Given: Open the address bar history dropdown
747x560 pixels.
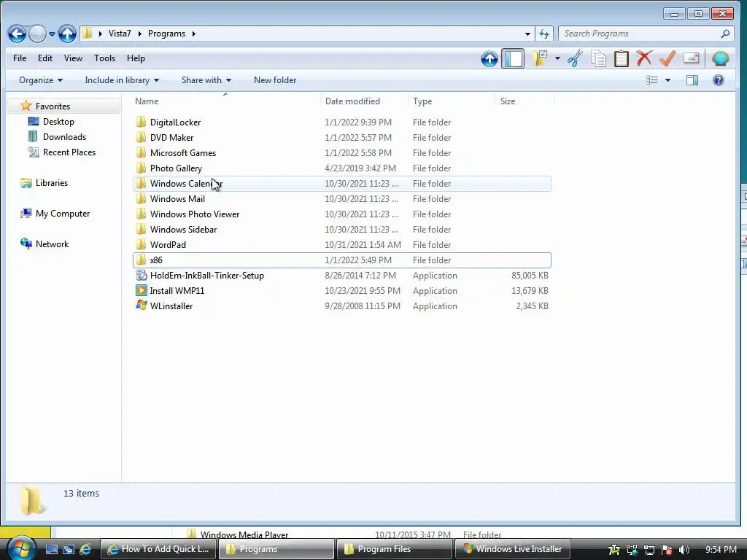Looking at the screenshot, I should pyautogui.click(x=527, y=34).
